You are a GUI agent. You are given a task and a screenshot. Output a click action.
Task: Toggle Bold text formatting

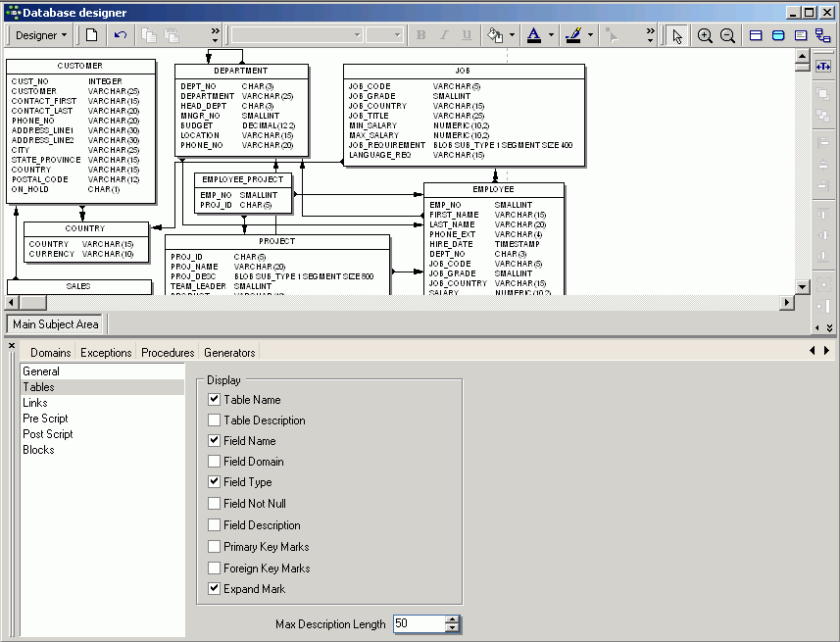coord(421,35)
